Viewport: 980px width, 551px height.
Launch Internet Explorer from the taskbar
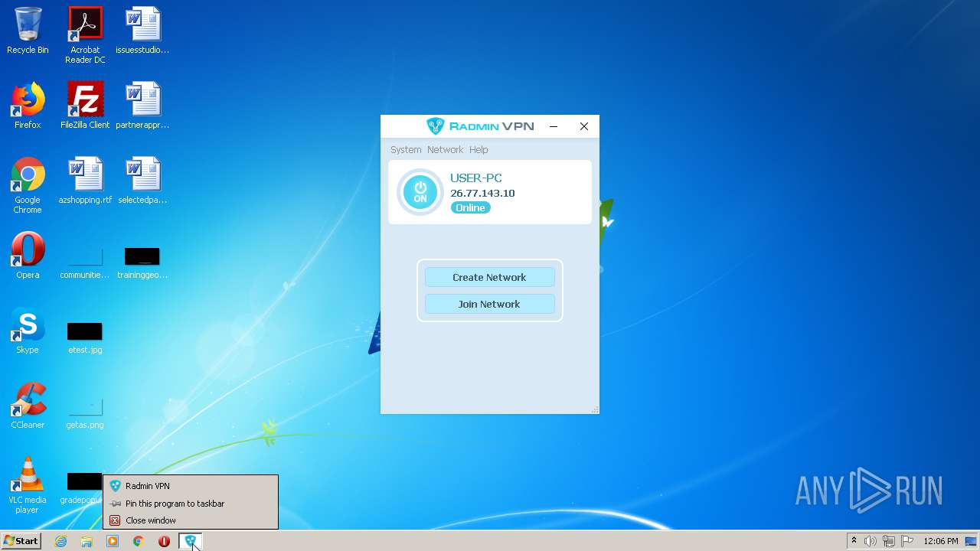tap(61, 541)
